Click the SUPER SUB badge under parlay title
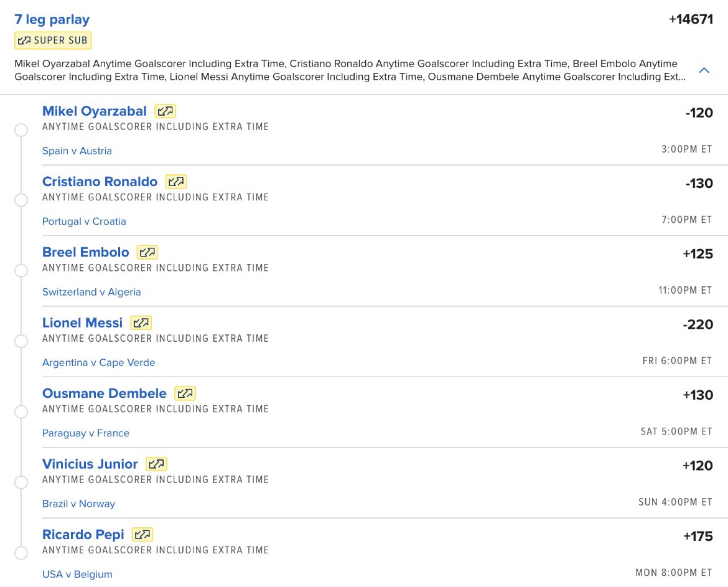The width and height of the screenshot is (728, 587). tap(53, 40)
